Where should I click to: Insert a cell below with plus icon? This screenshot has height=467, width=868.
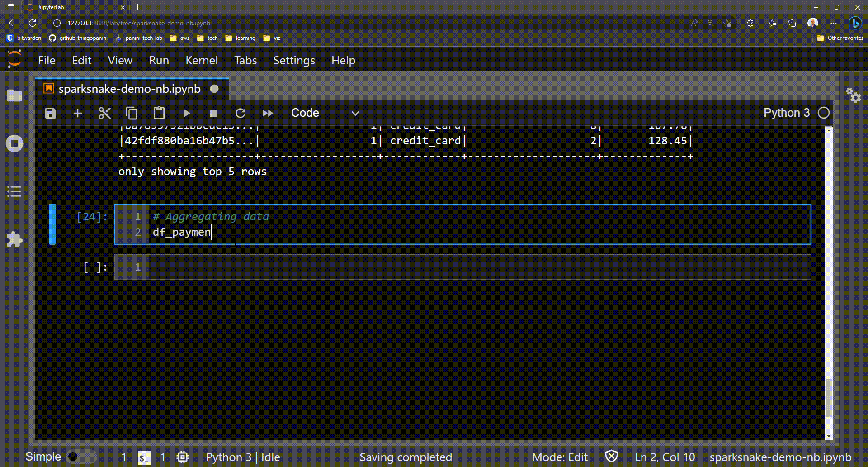78,113
